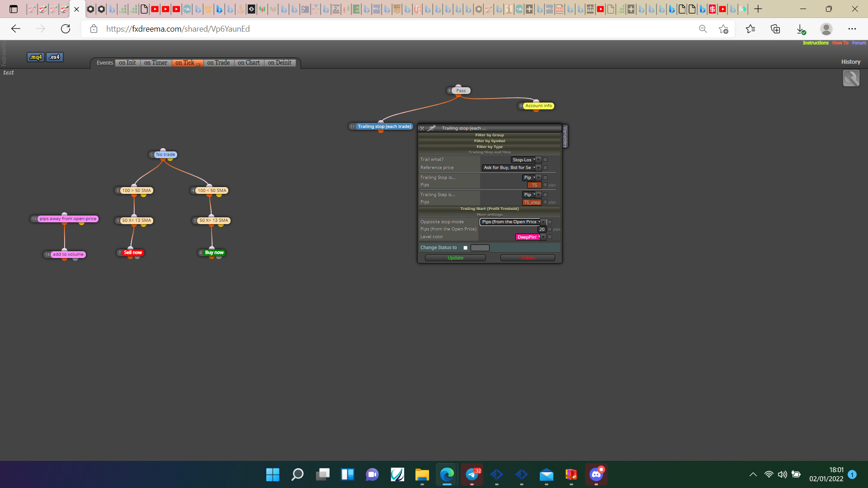Click the Pips from Open Price value 20
Viewport: 868px width, 488px height.
pos(542,230)
